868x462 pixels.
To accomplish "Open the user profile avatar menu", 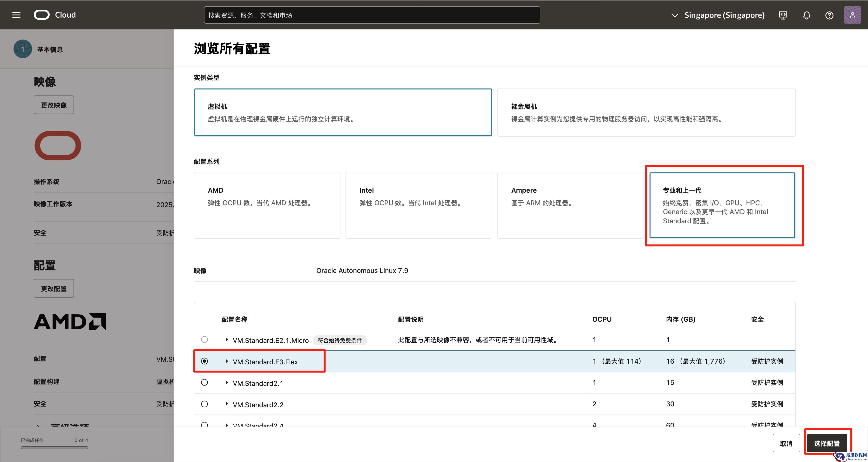I will (852, 15).
